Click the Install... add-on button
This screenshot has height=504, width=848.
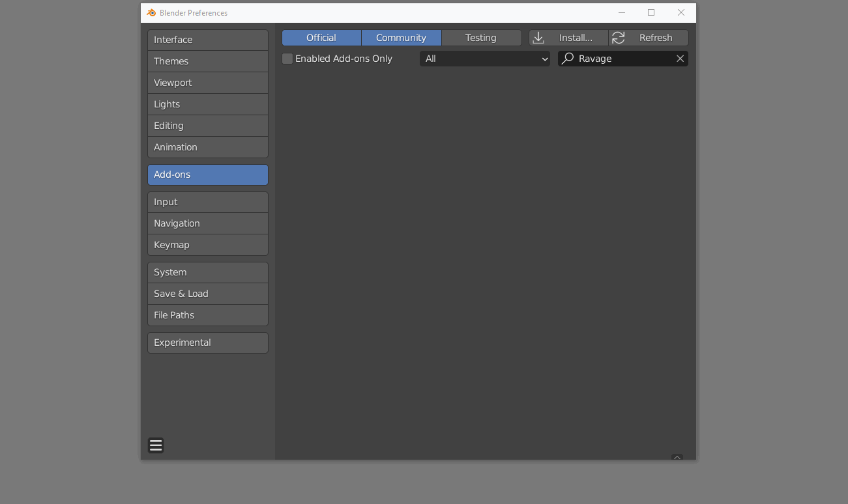coord(568,38)
